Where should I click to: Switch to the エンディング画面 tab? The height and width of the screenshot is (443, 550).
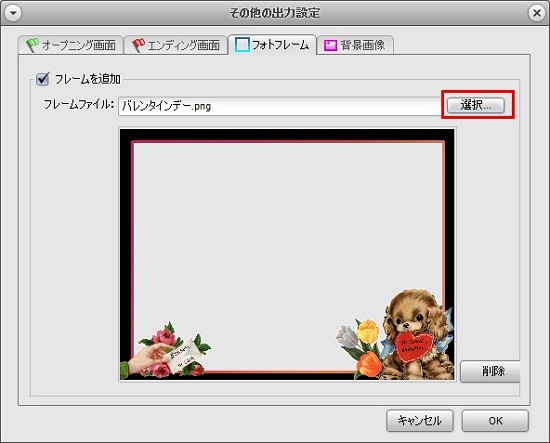click(176, 45)
